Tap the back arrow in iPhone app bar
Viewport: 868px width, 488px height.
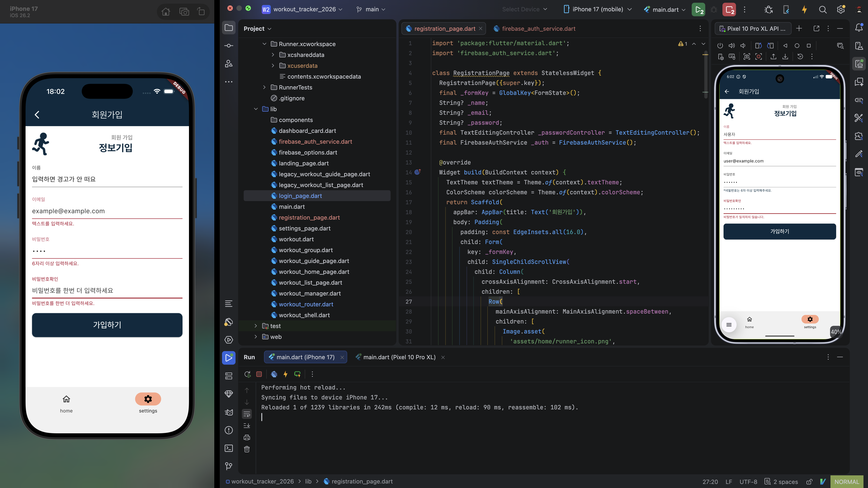(x=37, y=115)
